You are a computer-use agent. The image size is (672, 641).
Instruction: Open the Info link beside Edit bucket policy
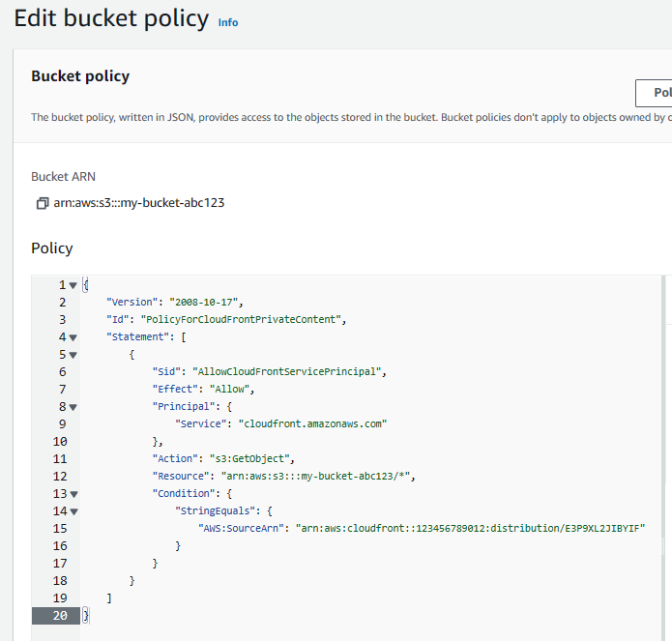(x=228, y=22)
